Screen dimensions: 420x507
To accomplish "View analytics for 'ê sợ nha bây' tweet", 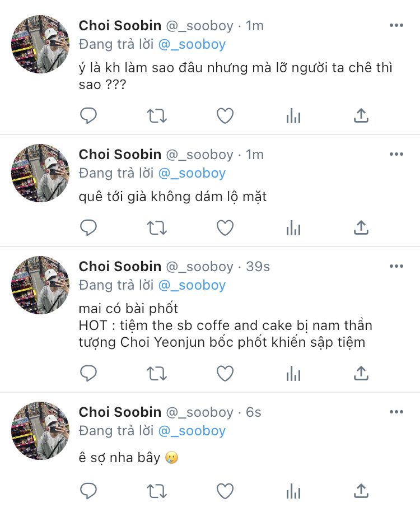I will coord(293,491).
